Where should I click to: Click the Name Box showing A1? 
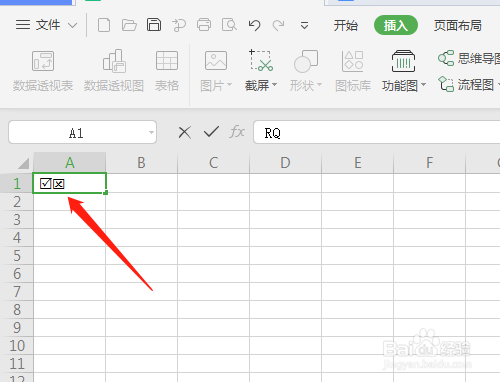[x=82, y=132]
